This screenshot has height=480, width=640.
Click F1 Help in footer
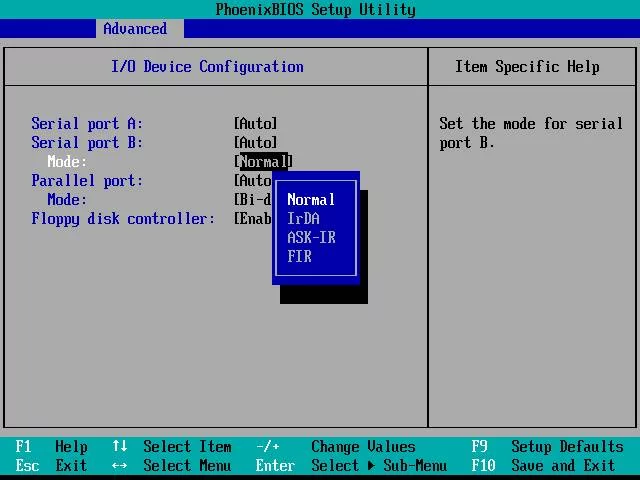coord(51,447)
